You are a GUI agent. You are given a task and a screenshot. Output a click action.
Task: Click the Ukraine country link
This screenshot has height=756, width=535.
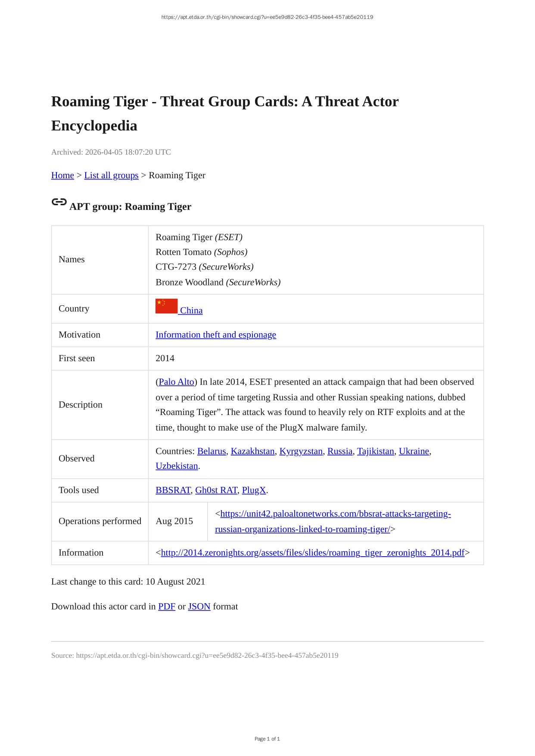pyautogui.click(x=414, y=451)
